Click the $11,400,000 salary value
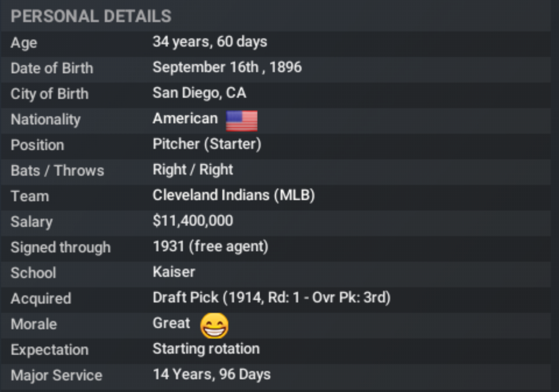The height and width of the screenshot is (392, 559). [x=193, y=221]
